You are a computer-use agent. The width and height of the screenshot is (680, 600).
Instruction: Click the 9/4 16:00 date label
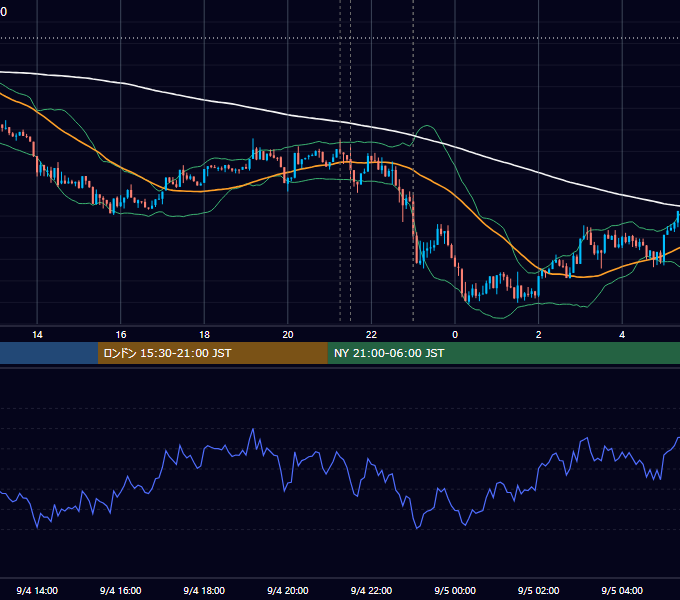pyautogui.click(x=121, y=590)
